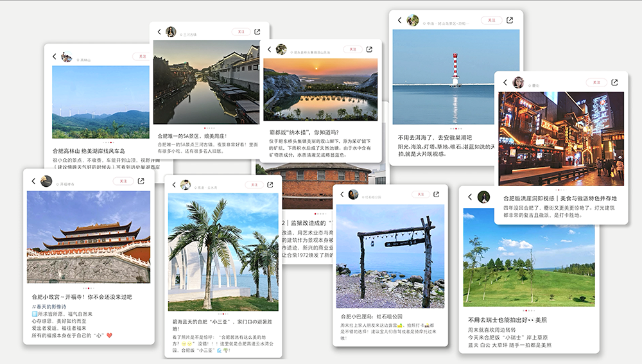Open author avatar on 双山天池 post

click(x=281, y=49)
